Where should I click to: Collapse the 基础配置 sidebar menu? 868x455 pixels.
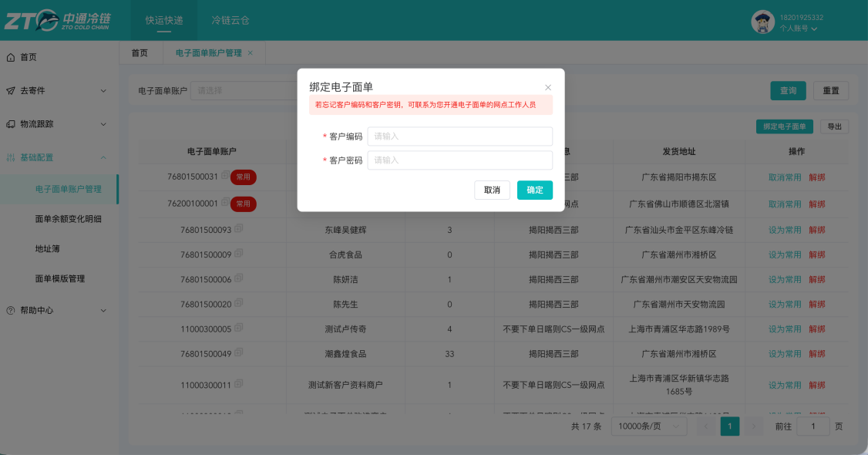[103, 158]
